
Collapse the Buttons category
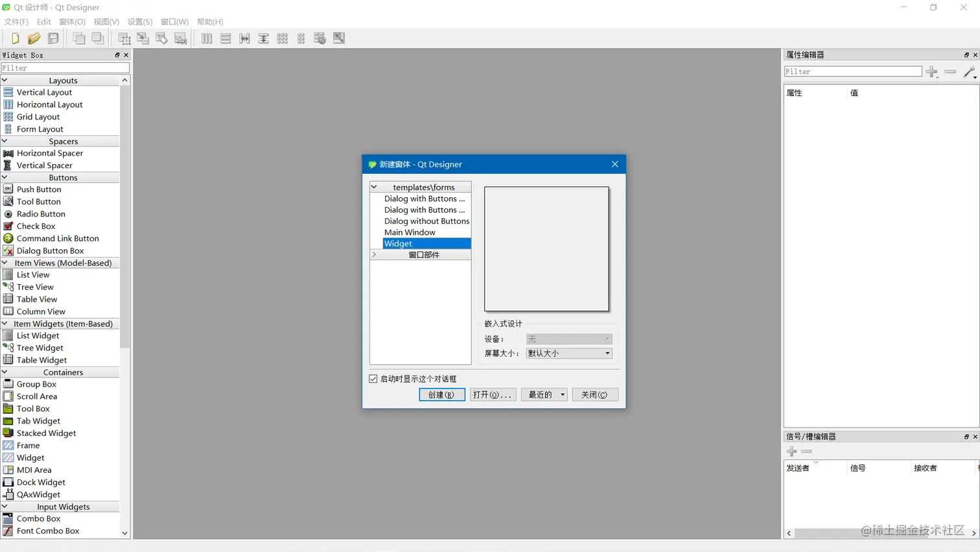coord(5,177)
